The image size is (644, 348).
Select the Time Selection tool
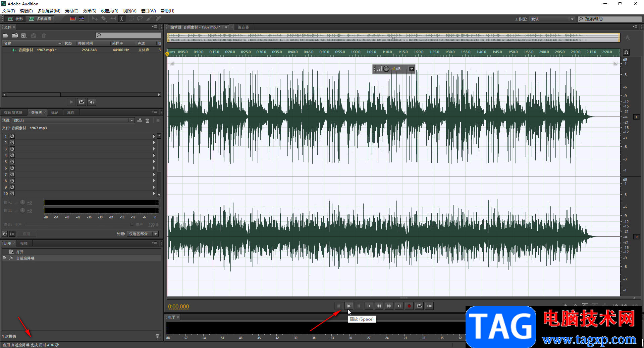(x=122, y=19)
